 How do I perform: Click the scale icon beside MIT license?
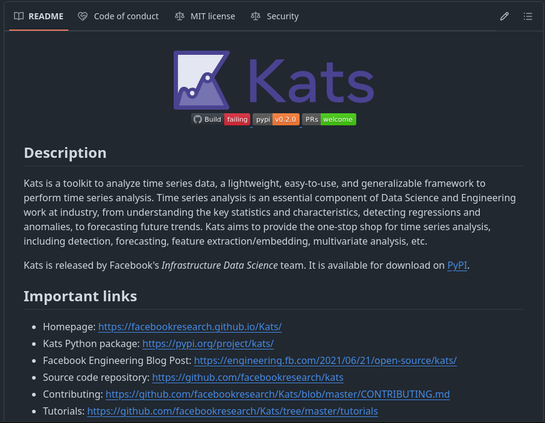[x=179, y=16]
